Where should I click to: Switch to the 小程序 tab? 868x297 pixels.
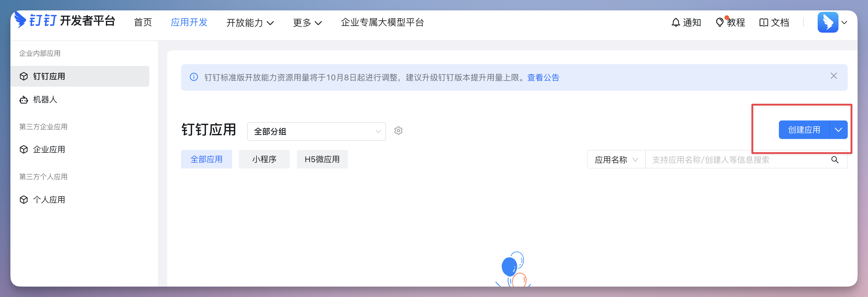pos(264,159)
